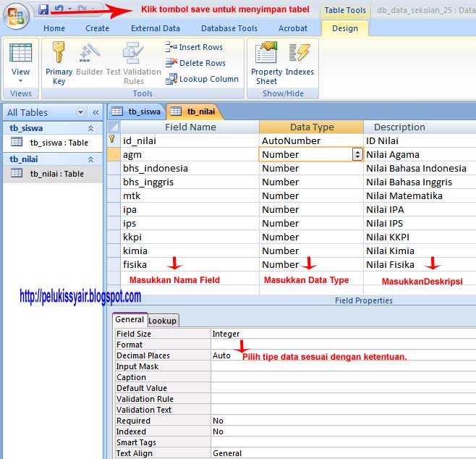Image resolution: width=476 pixels, height=459 pixels.
Task: Click the Office button logo
Action: [16, 16]
